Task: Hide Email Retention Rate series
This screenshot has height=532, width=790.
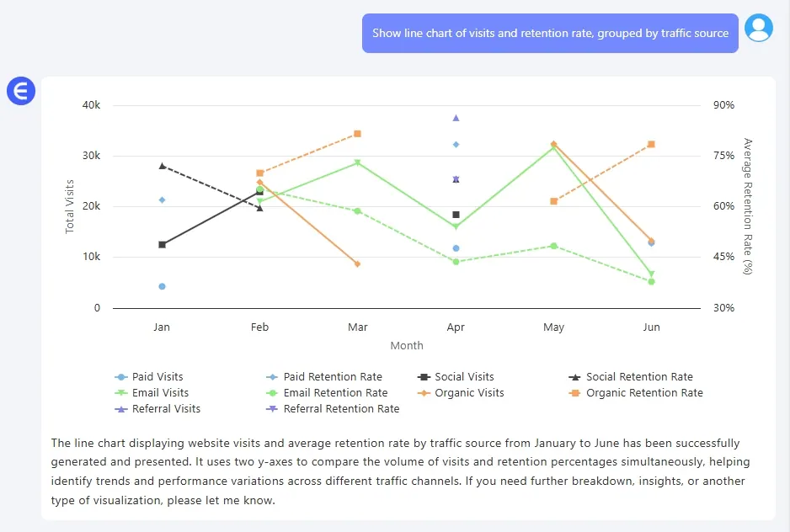Action: pos(326,393)
